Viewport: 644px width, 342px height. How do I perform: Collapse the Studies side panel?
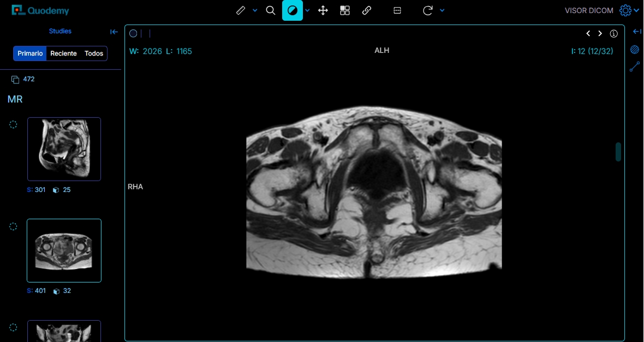click(x=114, y=32)
